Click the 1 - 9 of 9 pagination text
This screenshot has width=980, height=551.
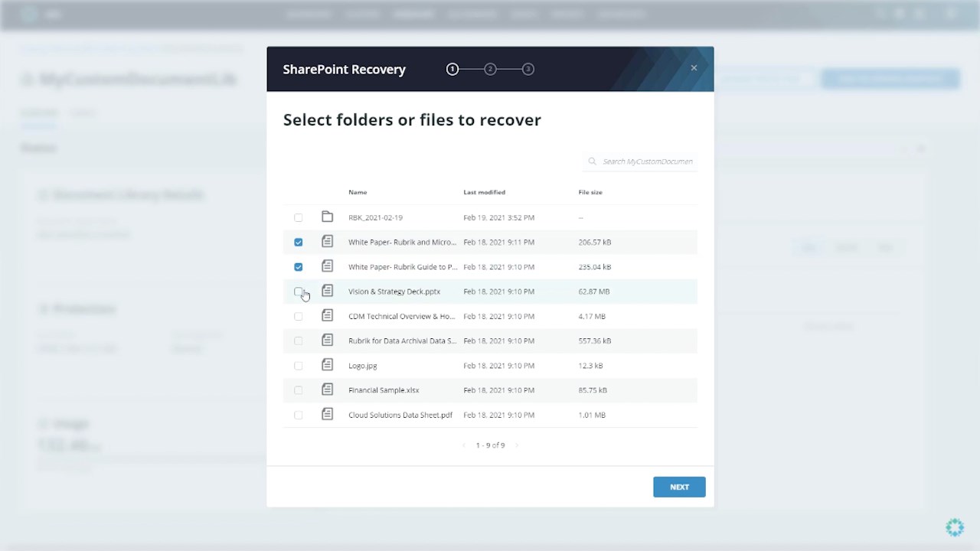pyautogui.click(x=490, y=445)
